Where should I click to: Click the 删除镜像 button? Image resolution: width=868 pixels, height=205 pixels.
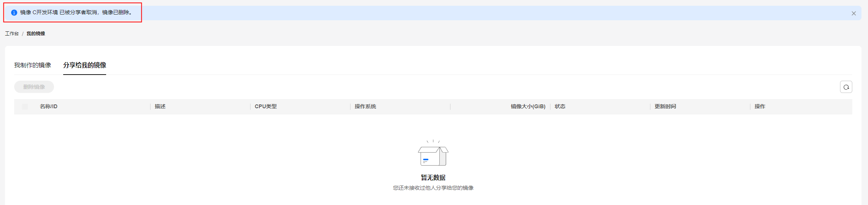pos(34,87)
